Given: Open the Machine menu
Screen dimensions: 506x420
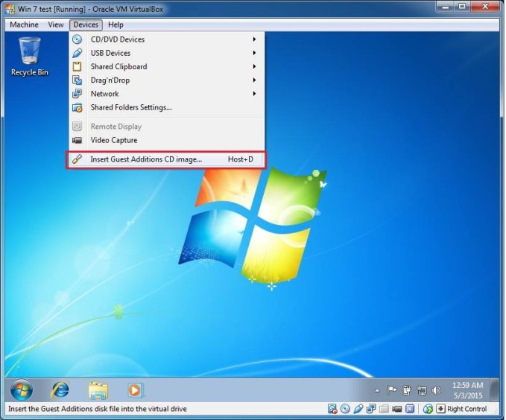Looking at the screenshot, I should coord(24,25).
